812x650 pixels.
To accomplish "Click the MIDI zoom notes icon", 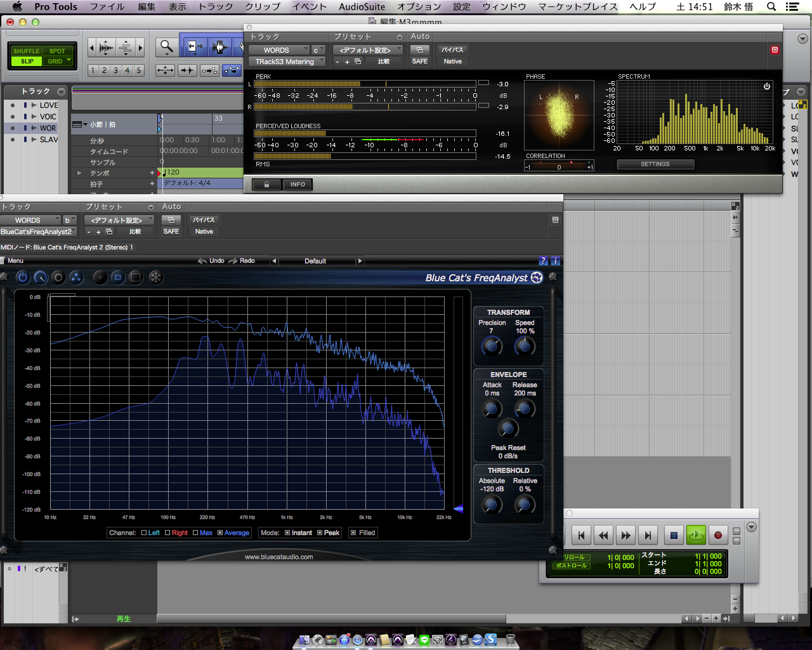I will click(x=126, y=48).
